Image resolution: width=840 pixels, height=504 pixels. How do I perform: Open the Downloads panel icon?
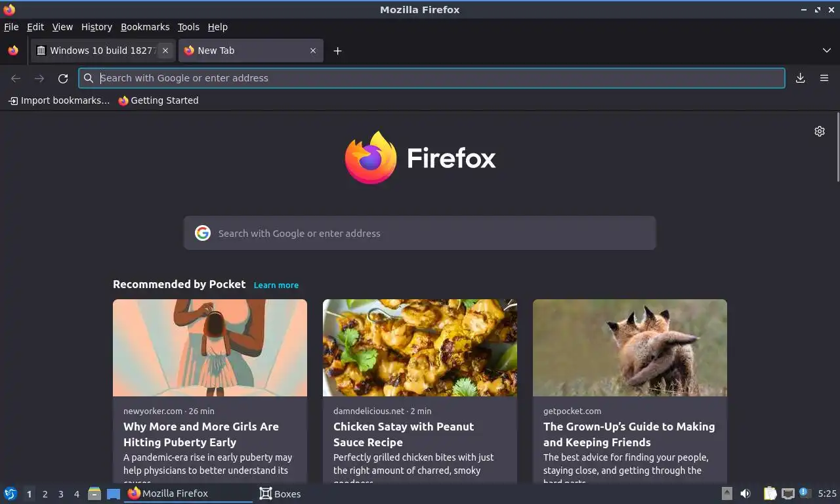tap(801, 78)
